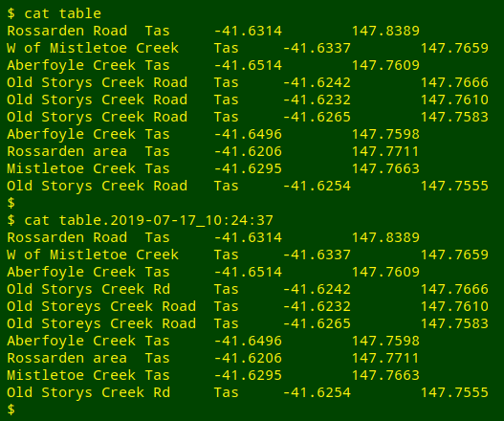Click the empty prompt at the bottom

coord(11,410)
